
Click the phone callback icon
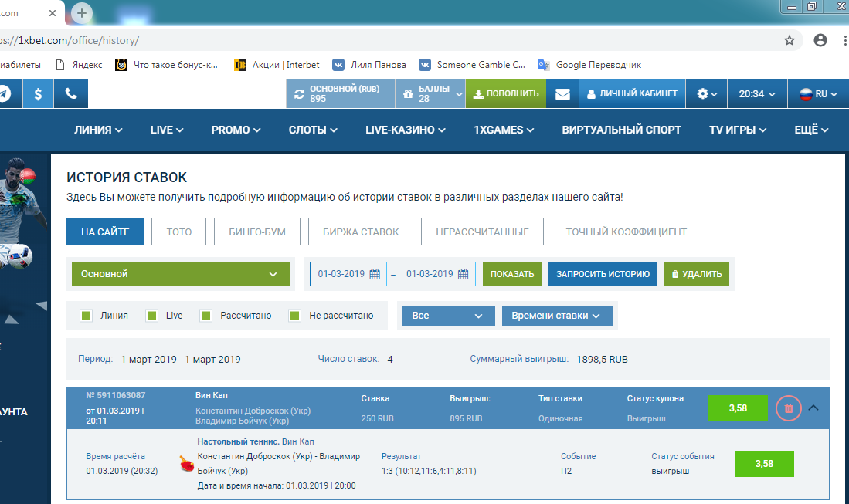pos(71,93)
